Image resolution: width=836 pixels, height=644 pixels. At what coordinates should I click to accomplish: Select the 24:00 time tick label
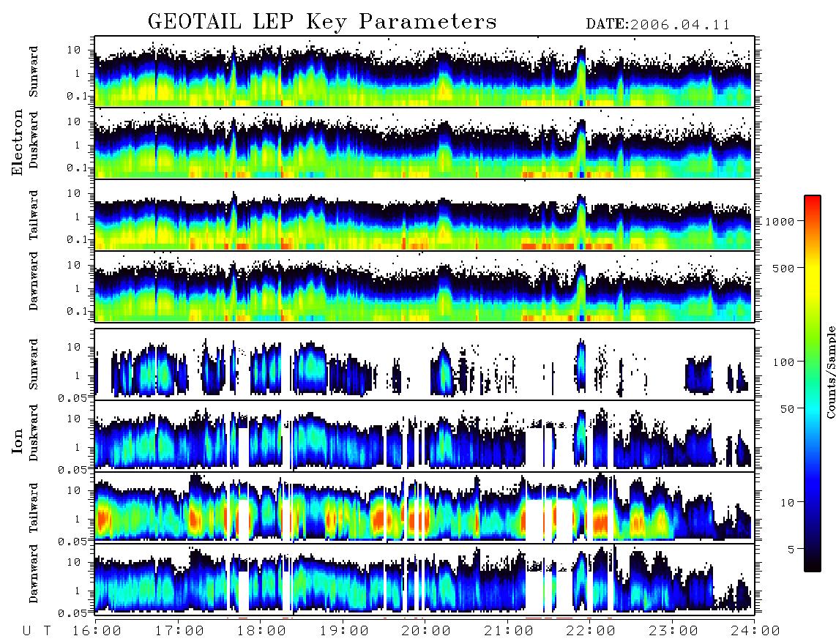click(x=755, y=631)
